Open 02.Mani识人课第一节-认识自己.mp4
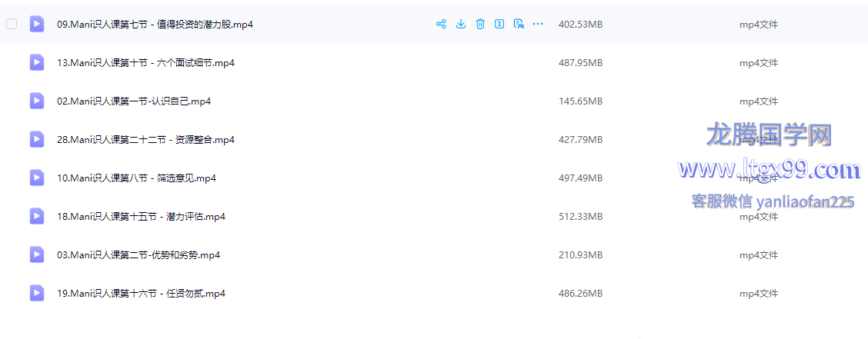The height and width of the screenshot is (339, 868). point(134,101)
